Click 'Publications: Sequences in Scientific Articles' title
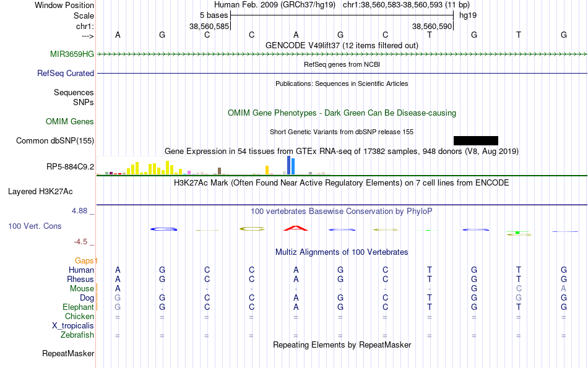 coord(342,83)
